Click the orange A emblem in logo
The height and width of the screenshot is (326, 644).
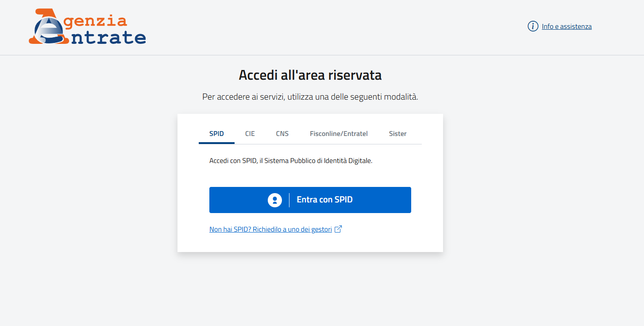(46, 27)
